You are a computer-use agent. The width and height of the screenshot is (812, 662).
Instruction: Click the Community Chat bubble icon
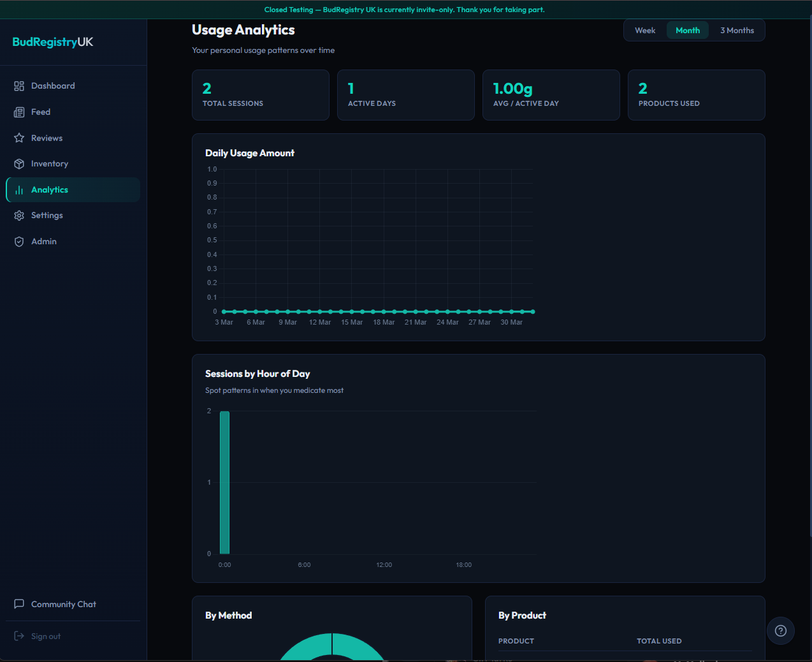coord(19,604)
